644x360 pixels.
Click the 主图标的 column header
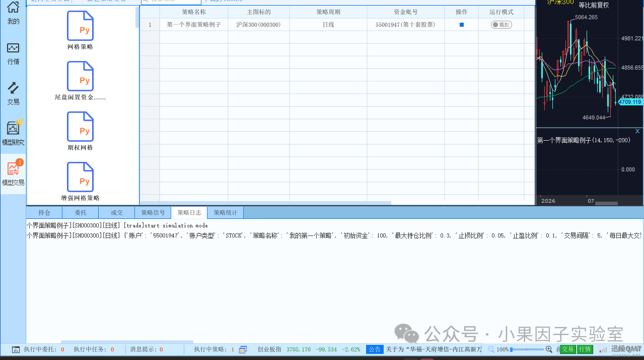click(x=259, y=12)
